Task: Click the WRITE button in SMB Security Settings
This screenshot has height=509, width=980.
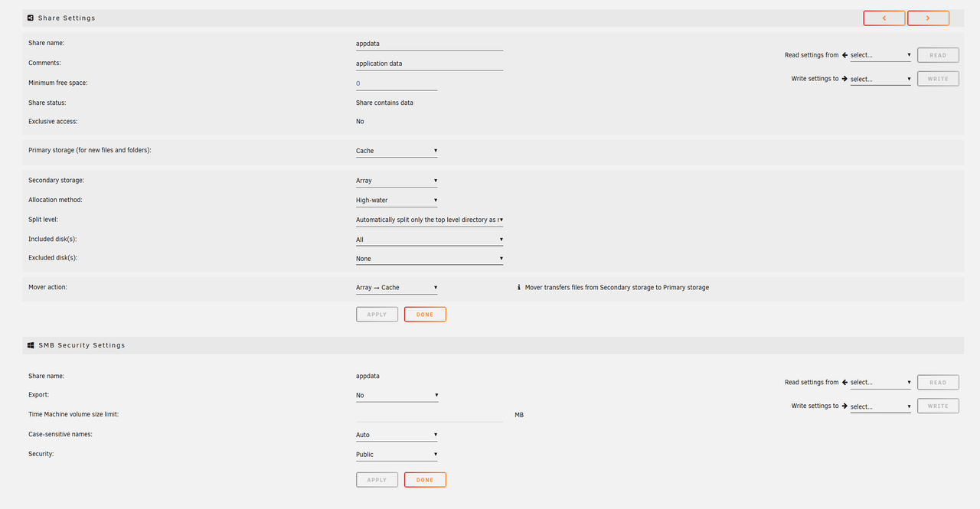Action: 938,406
